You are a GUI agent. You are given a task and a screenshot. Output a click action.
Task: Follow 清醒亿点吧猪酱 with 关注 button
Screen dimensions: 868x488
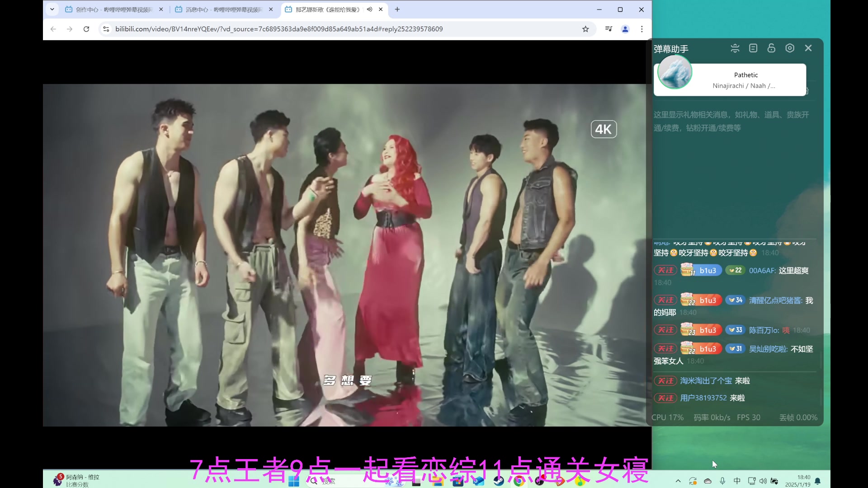[x=665, y=300]
